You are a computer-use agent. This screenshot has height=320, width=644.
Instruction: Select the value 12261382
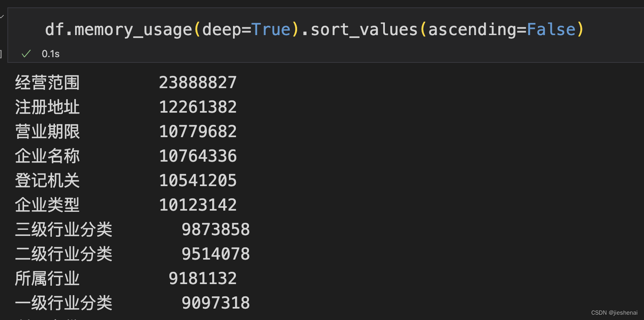[198, 107]
